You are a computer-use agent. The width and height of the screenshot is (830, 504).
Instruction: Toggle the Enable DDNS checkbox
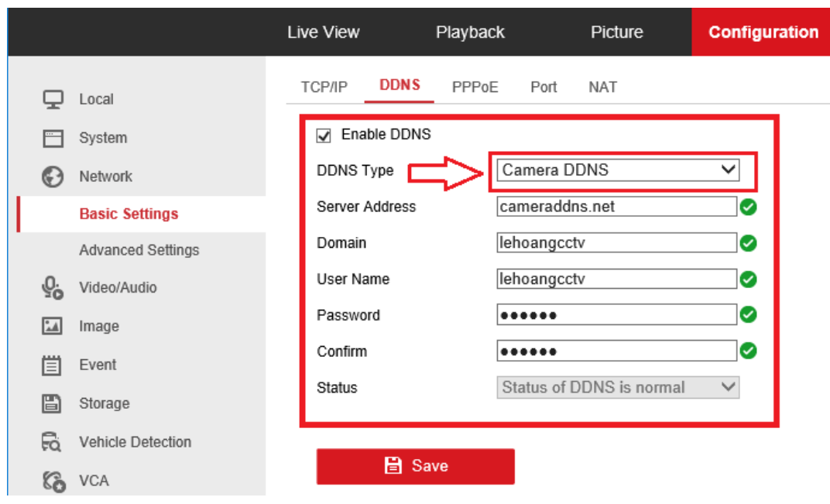click(324, 135)
